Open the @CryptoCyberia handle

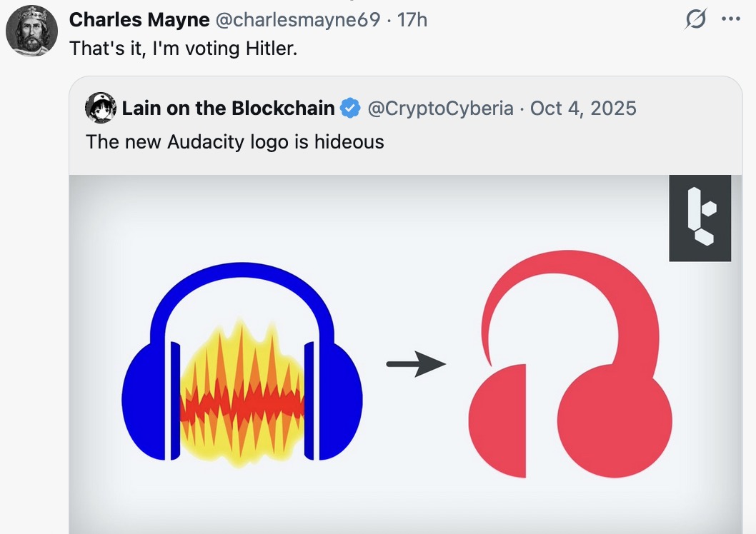[x=441, y=109]
